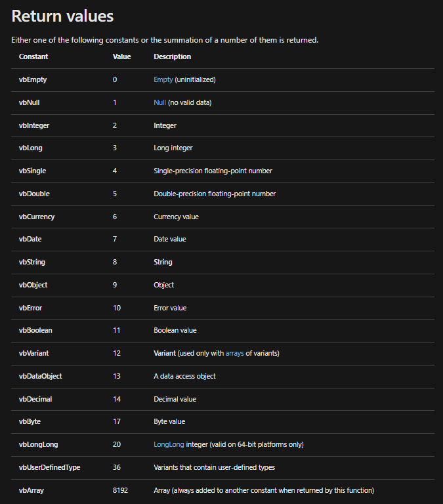Select the Value column header
This screenshot has height=504, width=443.
122,56
